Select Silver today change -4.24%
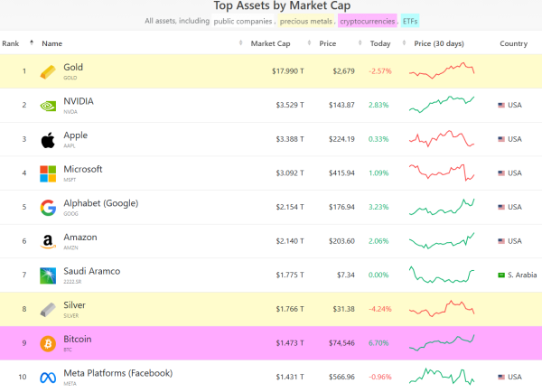542x392 pixels. click(x=380, y=309)
